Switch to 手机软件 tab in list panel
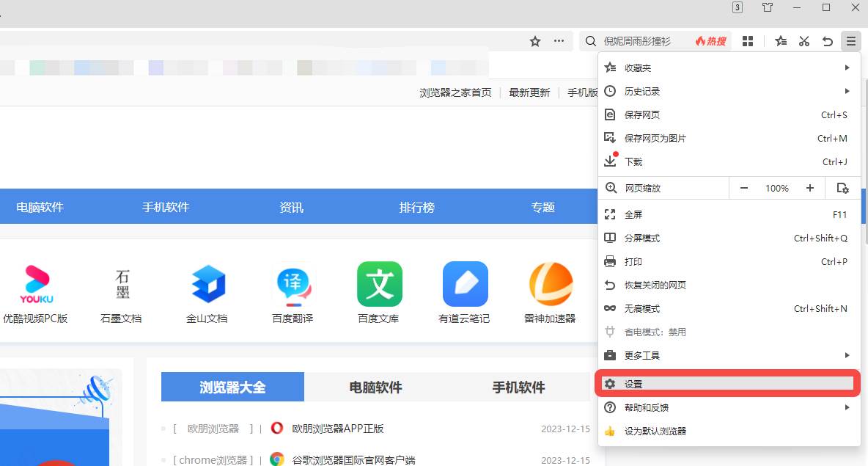 coord(519,387)
